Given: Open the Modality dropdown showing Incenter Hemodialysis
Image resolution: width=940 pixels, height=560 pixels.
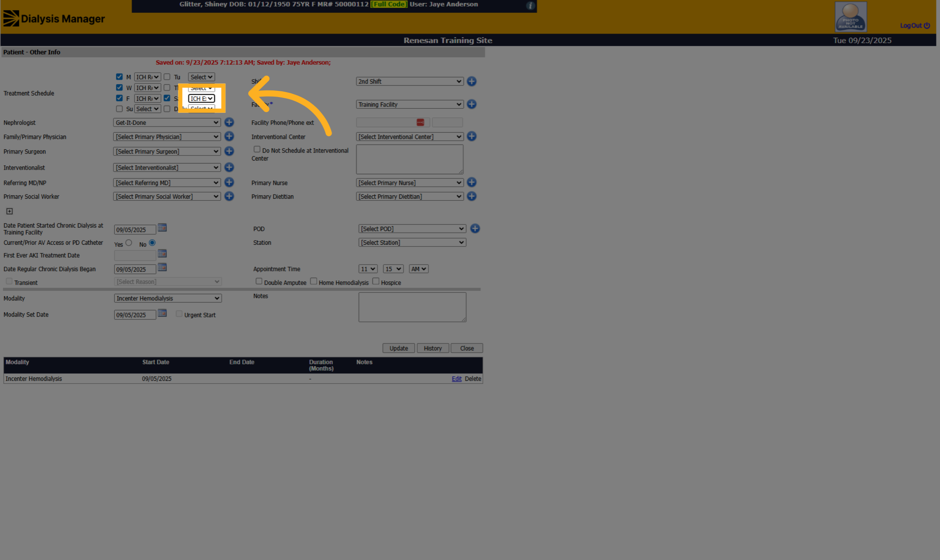Looking at the screenshot, I should coord(168,298).
